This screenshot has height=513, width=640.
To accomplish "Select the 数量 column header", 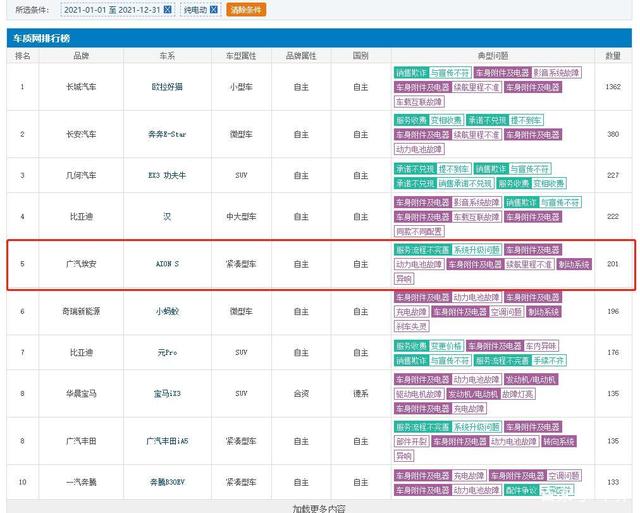I will click(613, 56).
